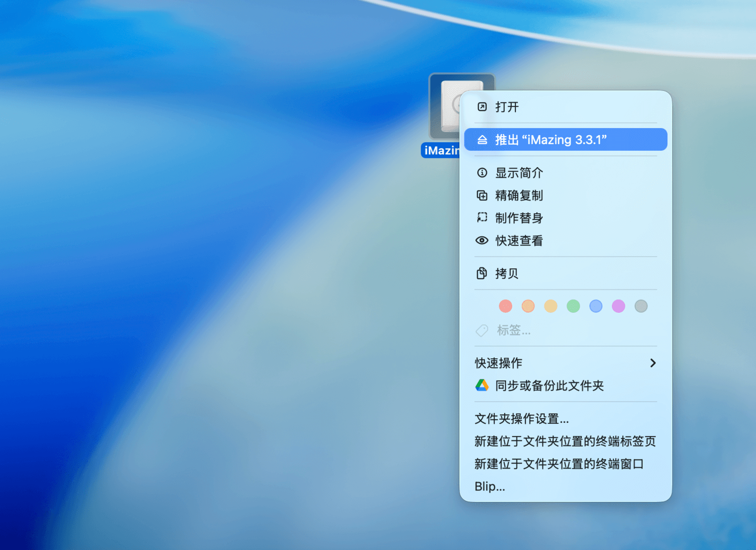Click the duplicate icon beside 精确复制
756x550 pixels.
point(482,196)
